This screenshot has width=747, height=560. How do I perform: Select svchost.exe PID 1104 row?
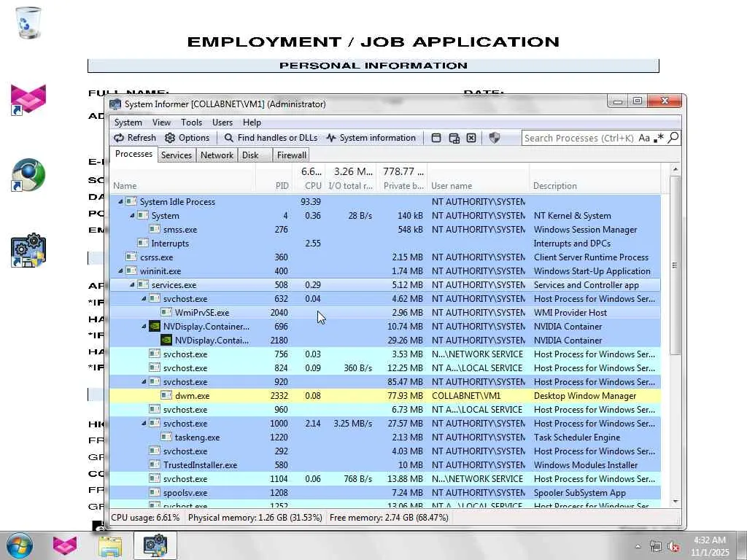tap(385, 478)
